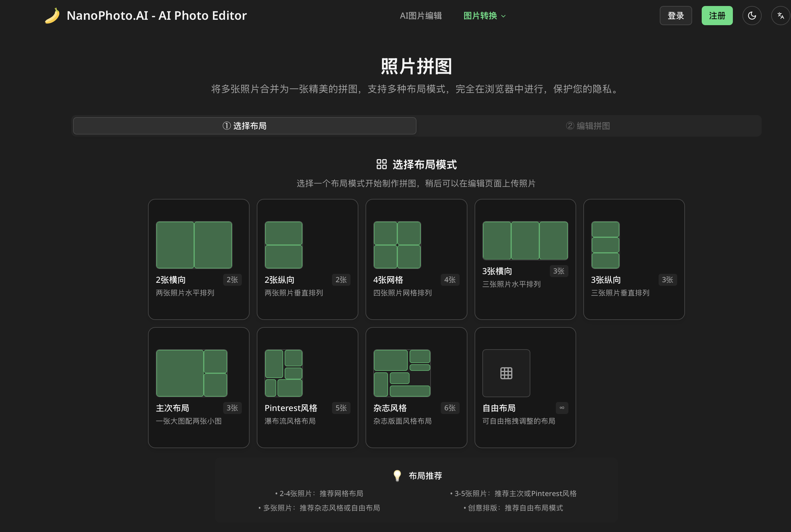Screen dimensions: 791x532
Task: Click the 登录 button
Action: [675, 16]
